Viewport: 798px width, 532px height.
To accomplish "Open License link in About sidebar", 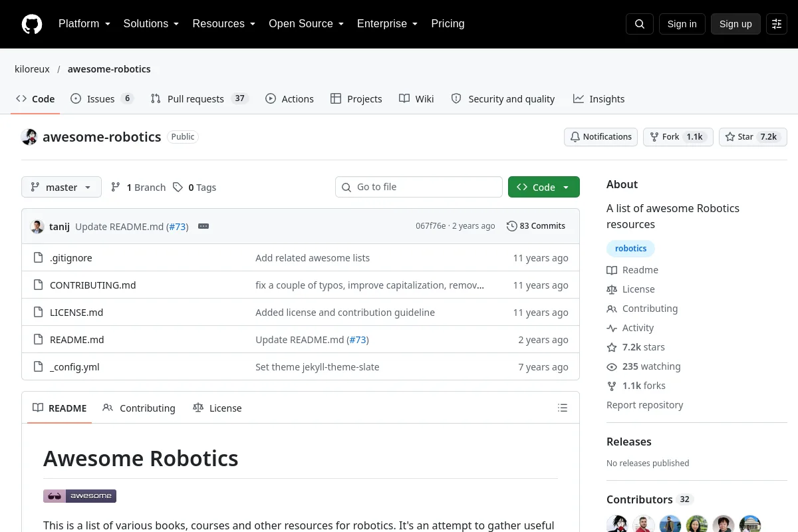I will tap(630, 289).
